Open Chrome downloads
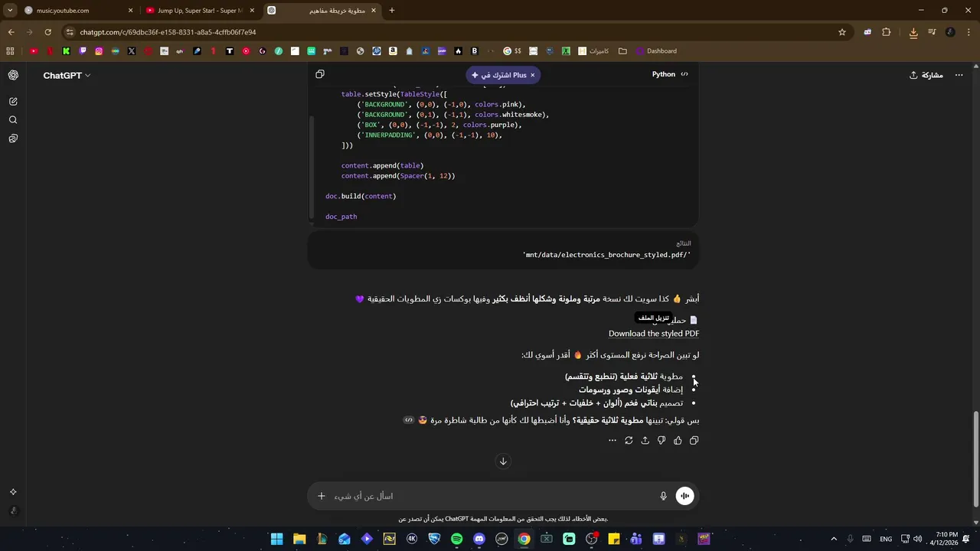This screenshot has width=980, height=551. pyautogui.click(x=913, y=32)
